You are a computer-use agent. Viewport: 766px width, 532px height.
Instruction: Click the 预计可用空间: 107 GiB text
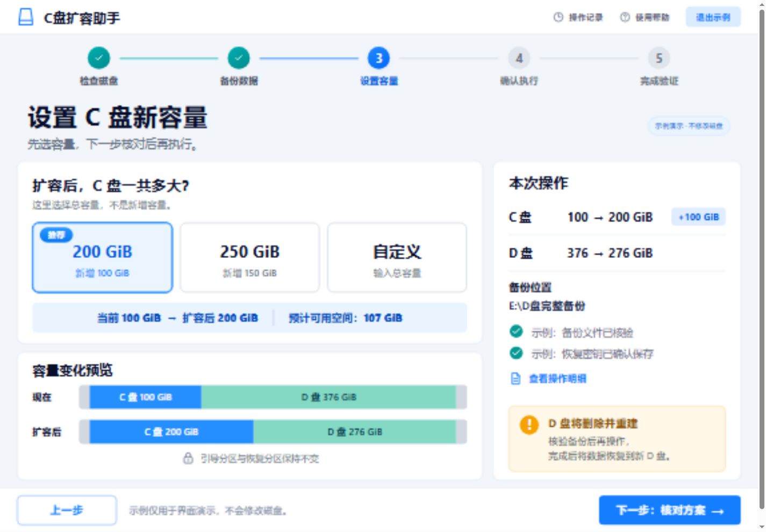(x=345, y=318)
